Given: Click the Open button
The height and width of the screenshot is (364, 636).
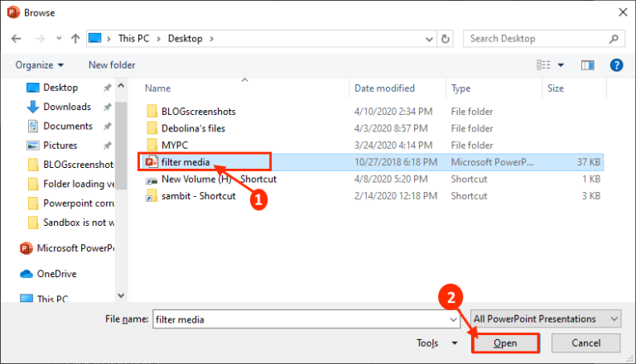Looking at the screenshot, I should 505,343.
